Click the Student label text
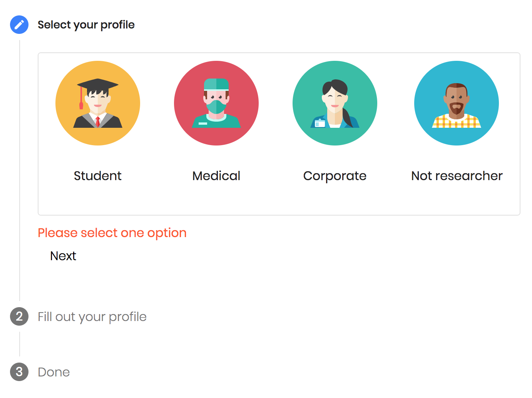532x398 pixels. (x=98, y=176)
